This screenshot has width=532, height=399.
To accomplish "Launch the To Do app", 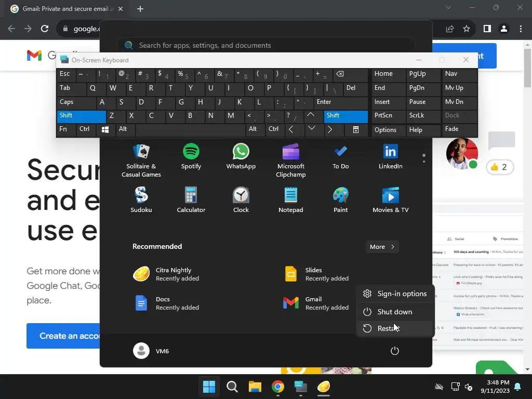I will point(341,156).
